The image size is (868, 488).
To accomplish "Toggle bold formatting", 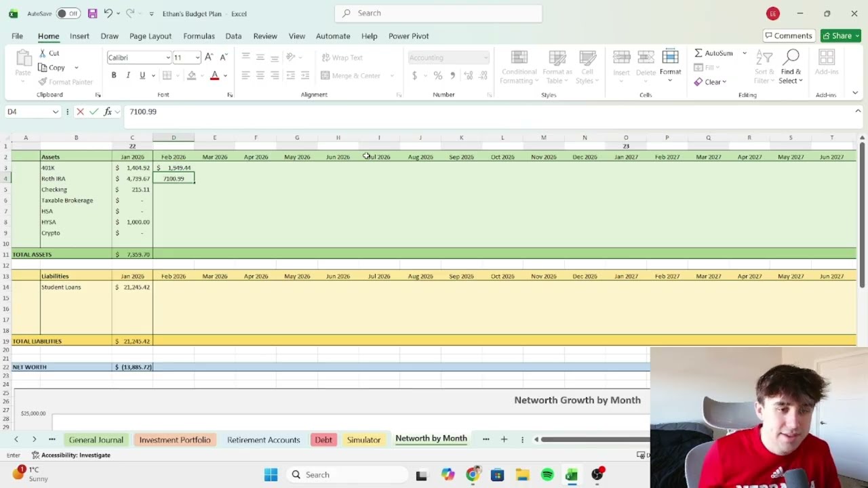I will pos(114,75).
